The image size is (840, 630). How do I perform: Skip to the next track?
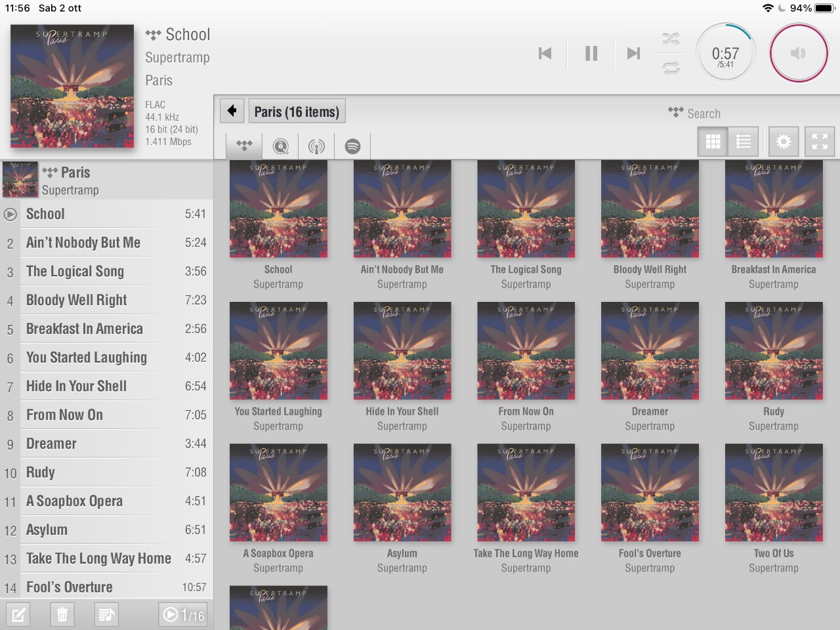click(x=633, y=53)
